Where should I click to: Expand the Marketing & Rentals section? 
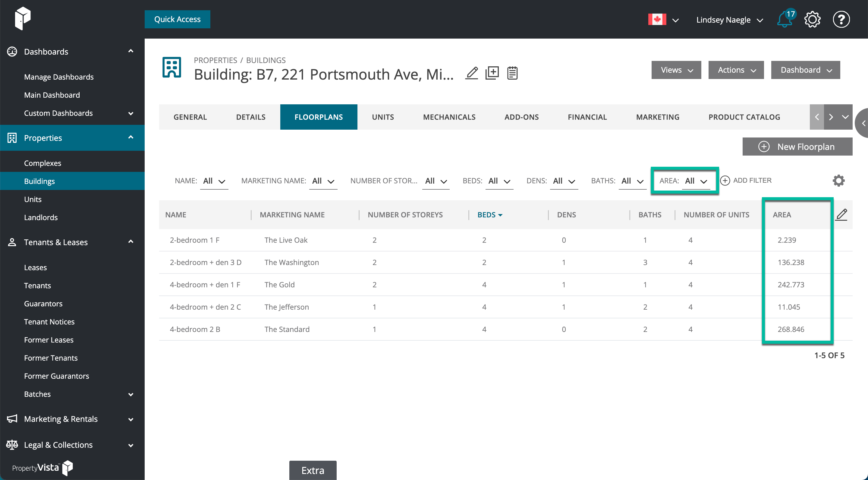click(x=131, y=419)
